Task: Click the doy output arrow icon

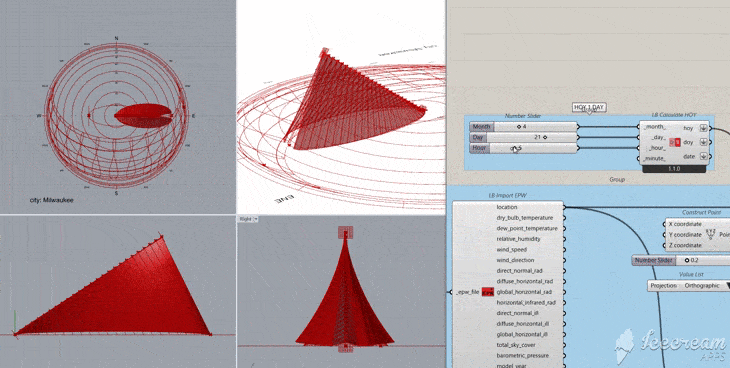Action: (703, 142)
